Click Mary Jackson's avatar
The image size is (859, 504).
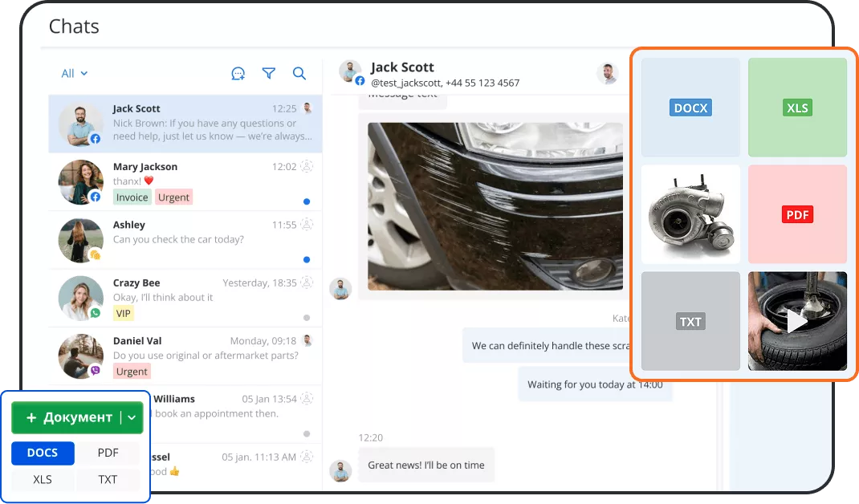pyautogui.click(x=81, y=182)
